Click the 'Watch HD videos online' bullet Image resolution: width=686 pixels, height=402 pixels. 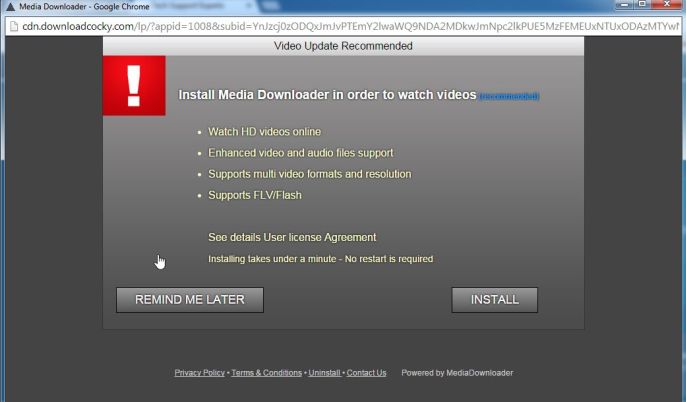pos(264,132)
